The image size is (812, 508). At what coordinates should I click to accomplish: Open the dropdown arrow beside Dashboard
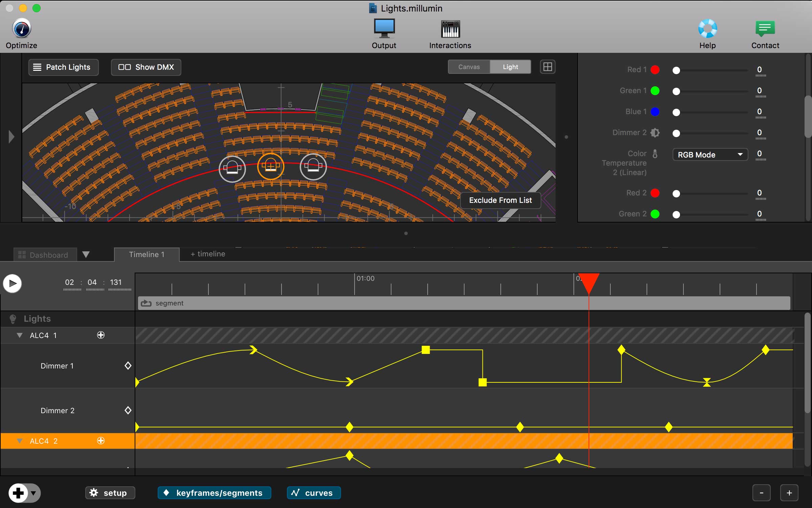point(86,255)
